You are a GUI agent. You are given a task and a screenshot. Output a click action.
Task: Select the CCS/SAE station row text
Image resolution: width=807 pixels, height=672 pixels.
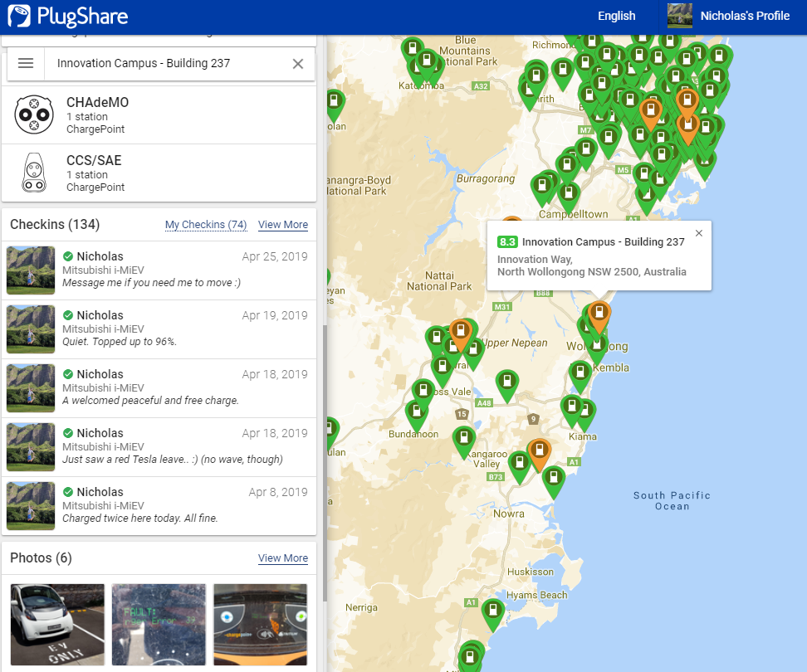[x=95, y=173]
